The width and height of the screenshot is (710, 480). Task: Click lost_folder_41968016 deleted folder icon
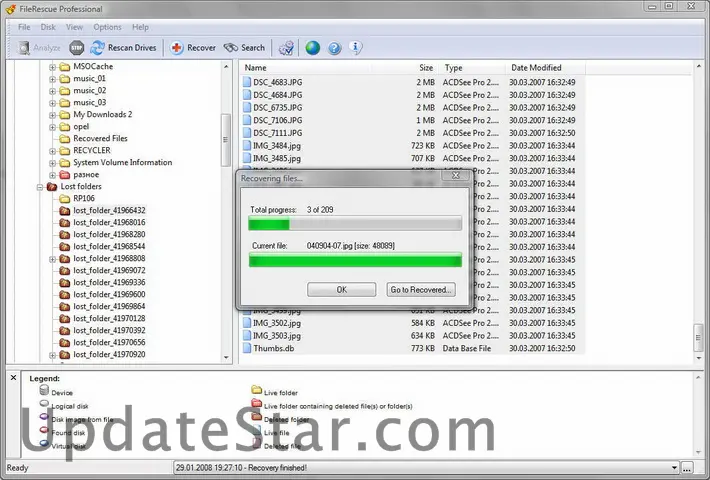coord(65,222)
